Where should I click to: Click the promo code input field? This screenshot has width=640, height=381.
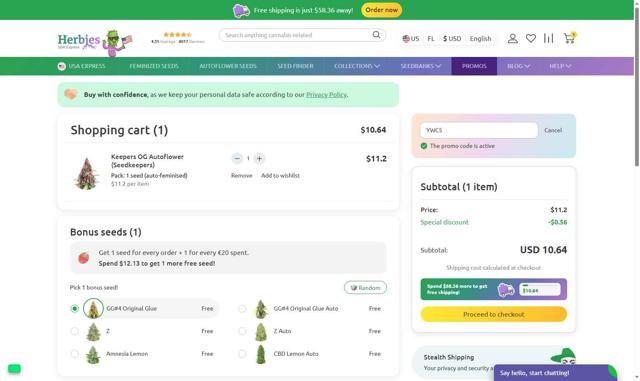tap(479, 130)
